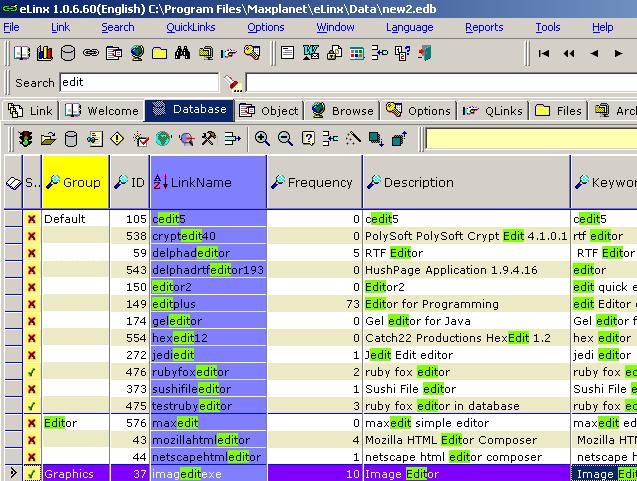Click the search input containing 'edit'
The width and height of the screenshot is (637, 481).
pyautogui.click(x=139, y=82)
